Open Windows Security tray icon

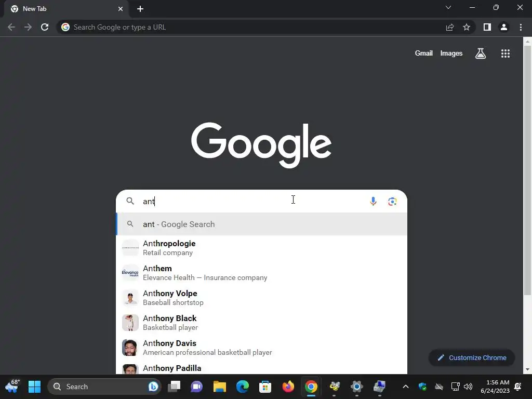[422, 387]
